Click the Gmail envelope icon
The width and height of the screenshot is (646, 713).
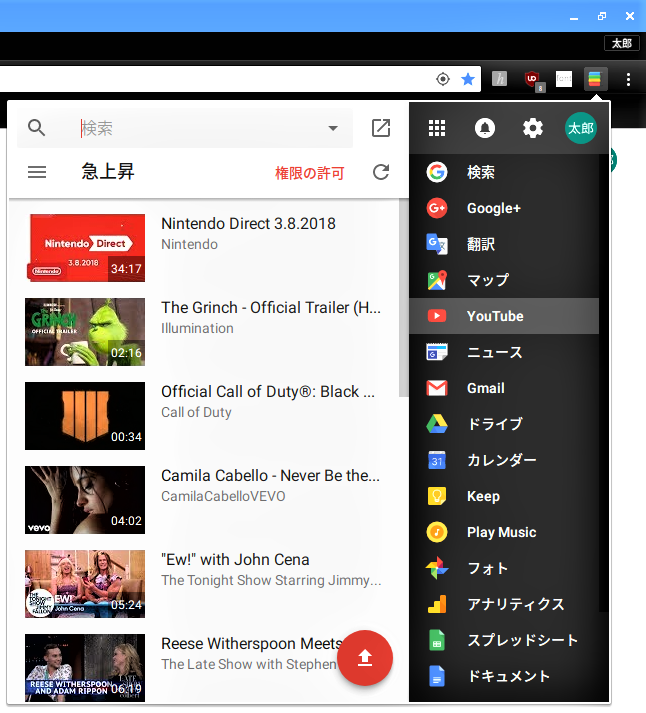pos(437,388)
